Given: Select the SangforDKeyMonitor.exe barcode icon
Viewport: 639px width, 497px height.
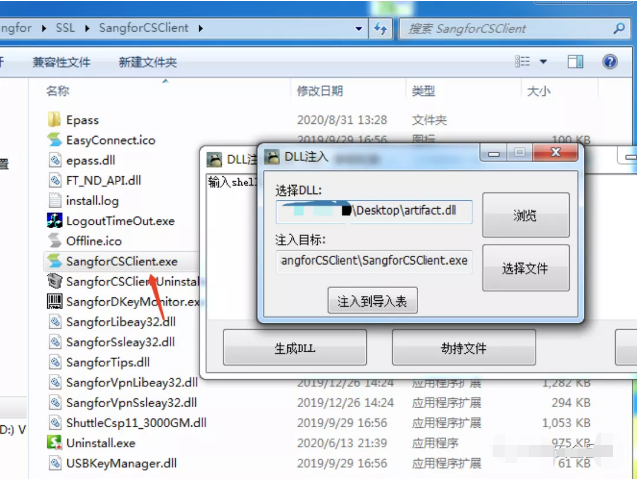Looking at the screenshot, I should (55, 301).
